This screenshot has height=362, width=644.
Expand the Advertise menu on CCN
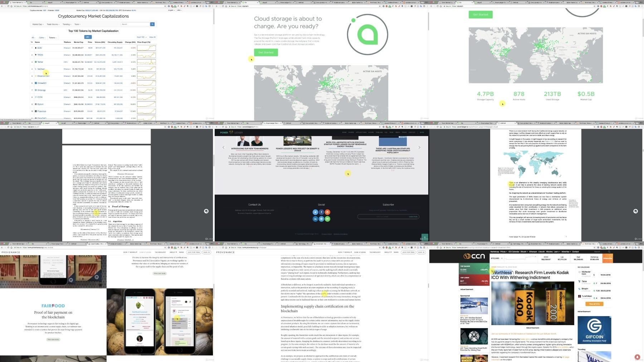pyautogui.click(x=566, y=252)
